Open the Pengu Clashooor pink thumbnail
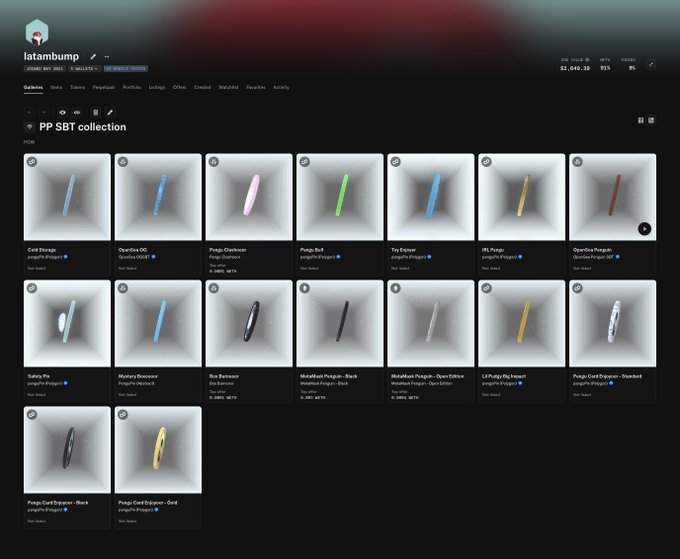680x559 pixels. (249, 197)
